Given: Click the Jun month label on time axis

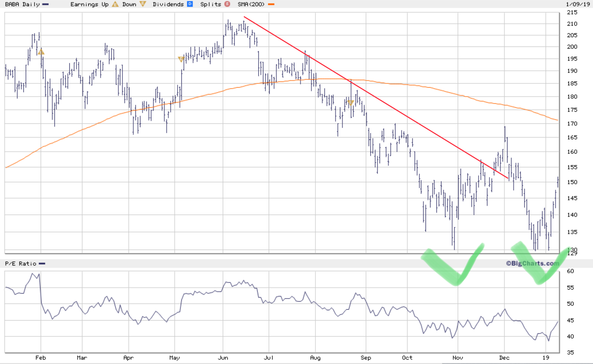Looking at the screenshot, I should (x=223, y=358).
